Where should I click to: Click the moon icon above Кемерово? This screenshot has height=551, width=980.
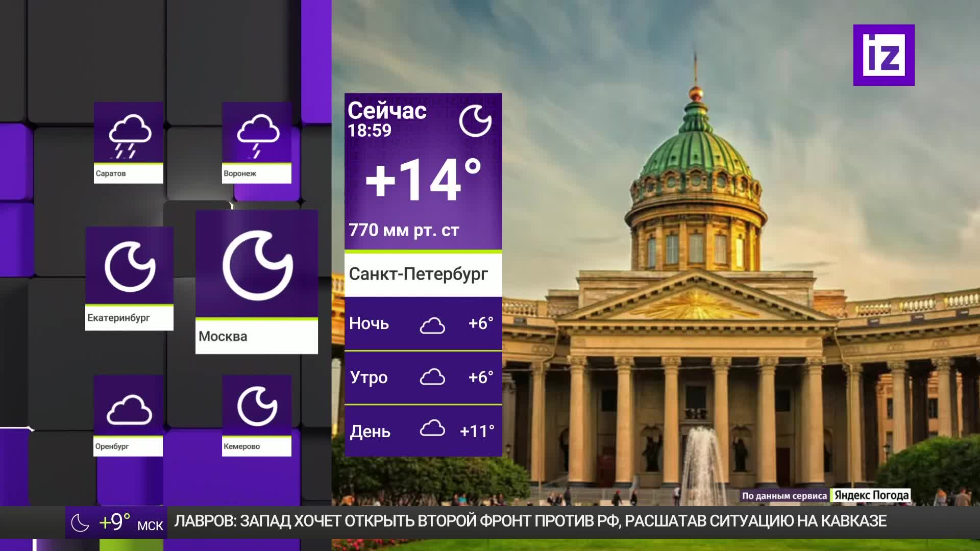coord(257,406)
